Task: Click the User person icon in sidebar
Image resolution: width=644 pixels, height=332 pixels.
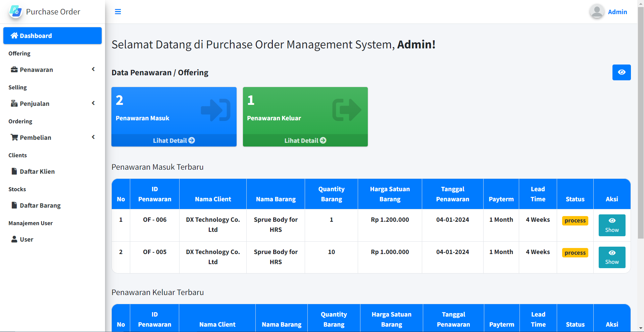Action: (14, 239)
